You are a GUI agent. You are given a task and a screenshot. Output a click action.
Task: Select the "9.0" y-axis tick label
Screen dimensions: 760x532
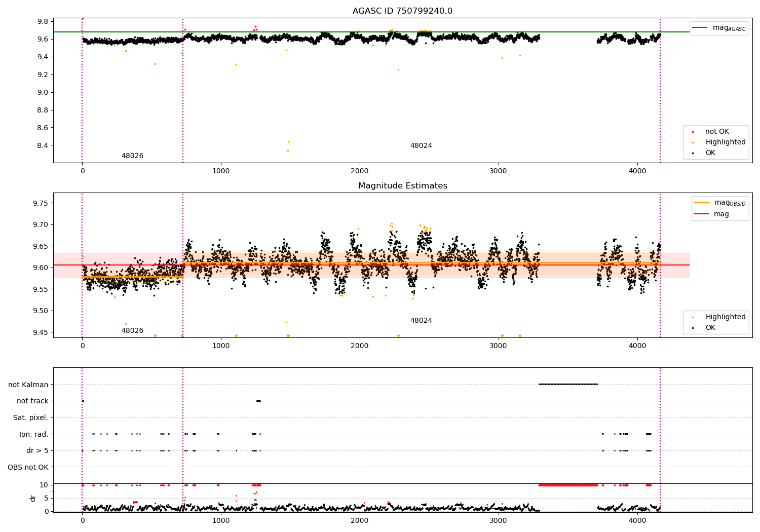[43, 92]
